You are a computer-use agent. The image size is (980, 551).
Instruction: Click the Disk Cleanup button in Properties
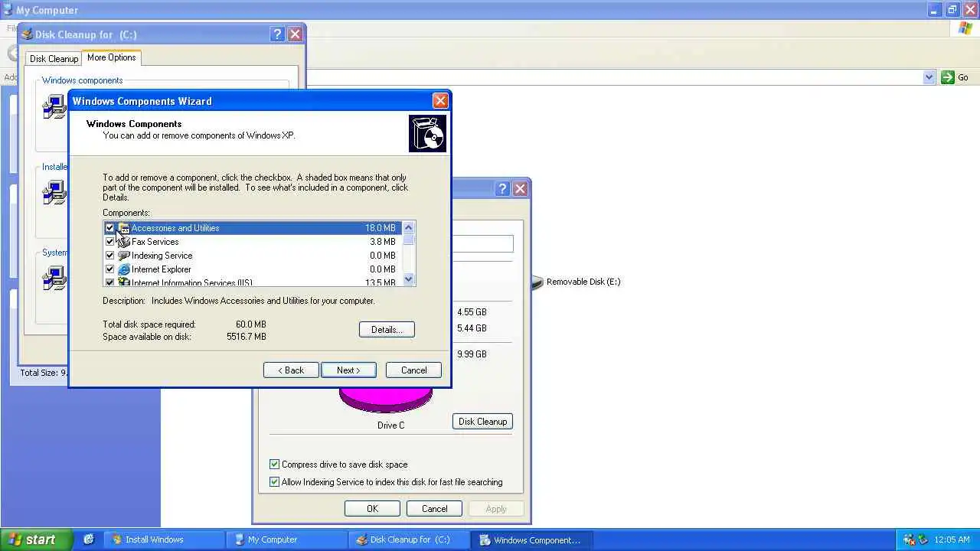[x=482, y=422]
